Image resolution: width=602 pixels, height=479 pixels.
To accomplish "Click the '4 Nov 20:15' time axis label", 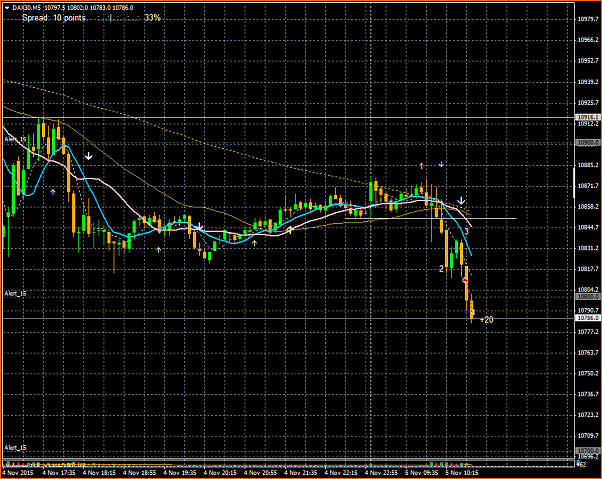I will 220,472.
